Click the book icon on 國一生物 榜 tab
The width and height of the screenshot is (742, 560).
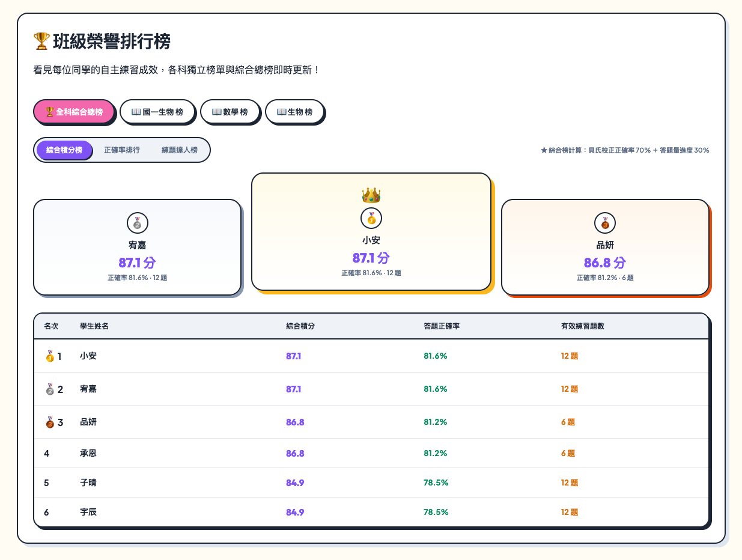tap(136, 112)
